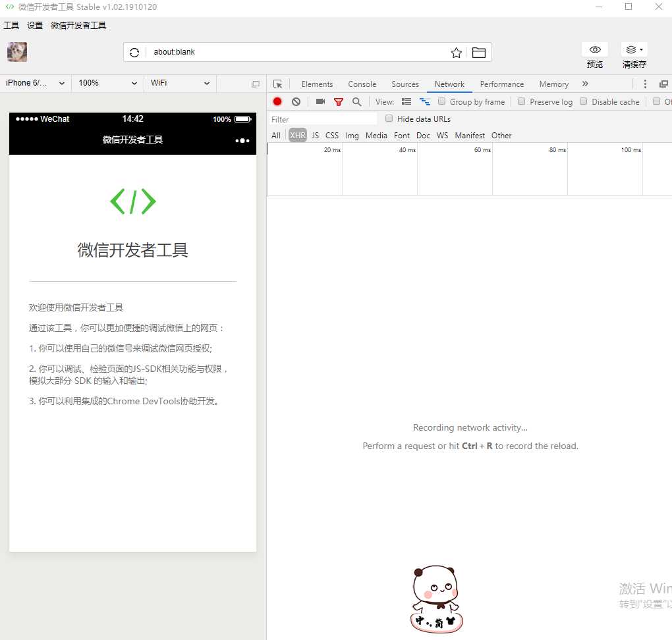Enable Group by frame checkbox
672x640 pixels.
click(441, 101)
